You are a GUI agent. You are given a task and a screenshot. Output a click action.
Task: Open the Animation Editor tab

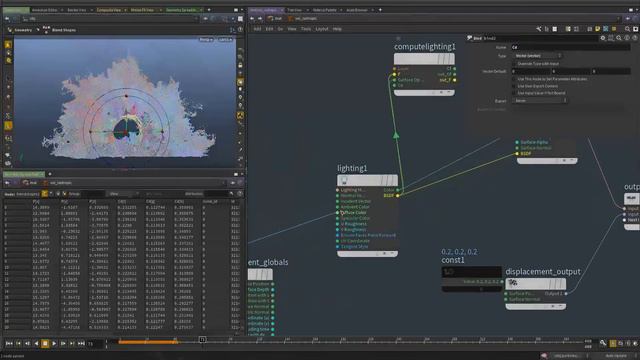coord(44,10)
